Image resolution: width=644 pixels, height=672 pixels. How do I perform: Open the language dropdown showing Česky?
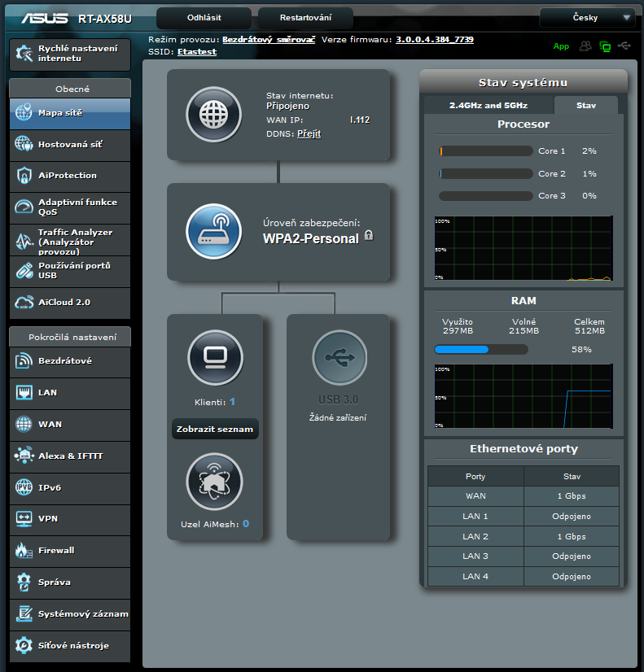(586, 17)
